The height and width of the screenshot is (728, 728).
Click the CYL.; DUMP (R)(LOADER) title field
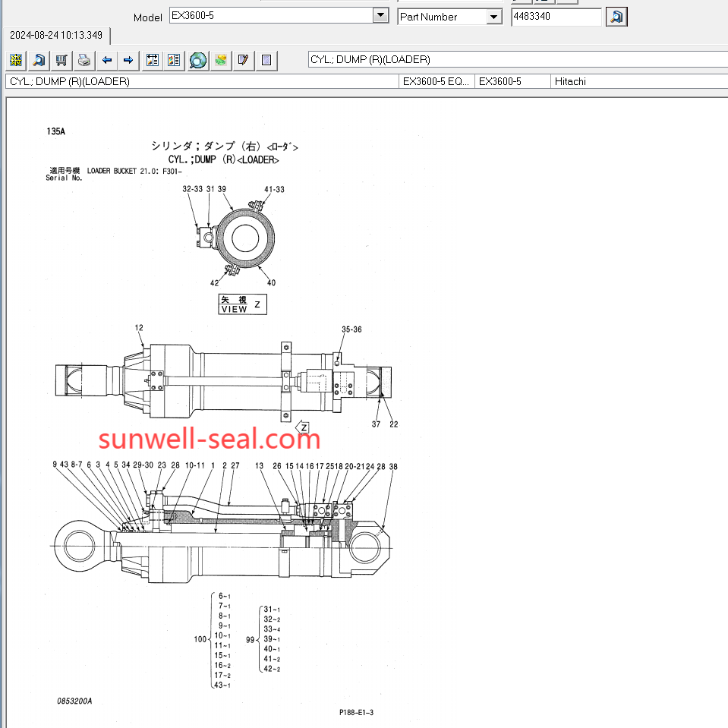pyautogui.click(x=516, y=60)
